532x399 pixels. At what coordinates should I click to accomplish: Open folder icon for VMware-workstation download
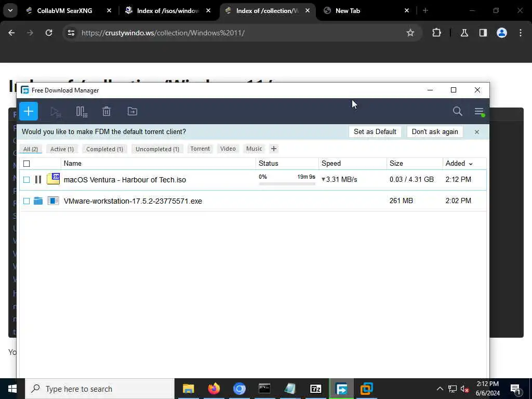click(38, 201)
